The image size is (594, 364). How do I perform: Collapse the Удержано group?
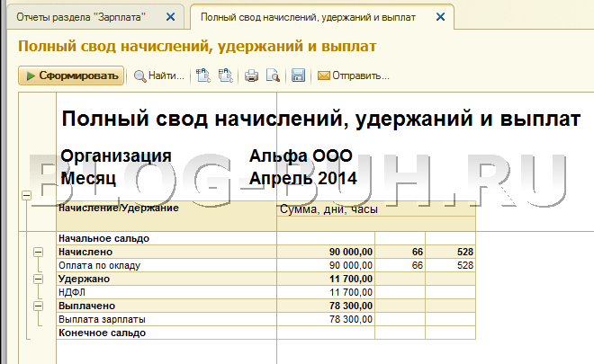click(39, 279)
